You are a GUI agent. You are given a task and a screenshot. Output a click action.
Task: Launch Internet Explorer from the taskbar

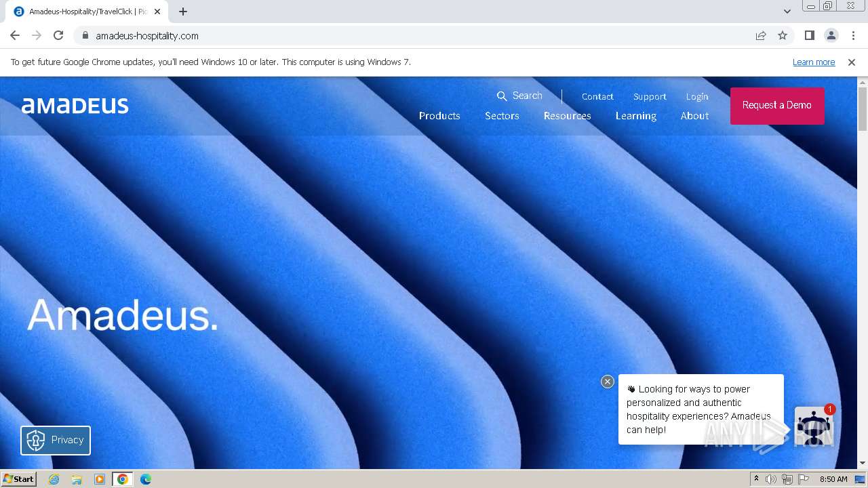pos(54,479)
